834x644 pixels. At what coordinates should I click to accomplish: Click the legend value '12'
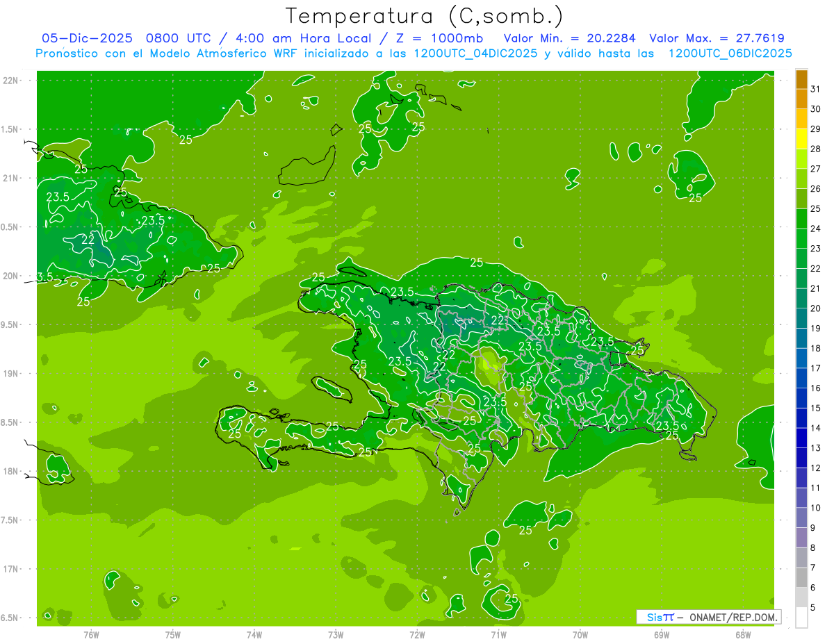pyautogui.click(x=816, y=468)
